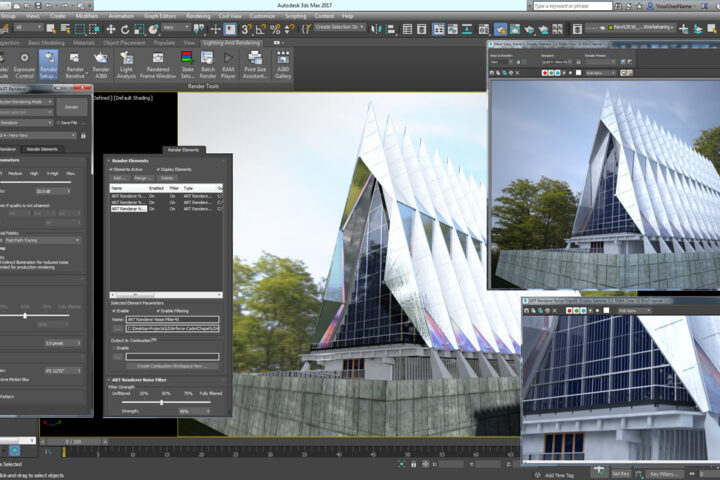Open the A360 Gallery

(283, 65)
